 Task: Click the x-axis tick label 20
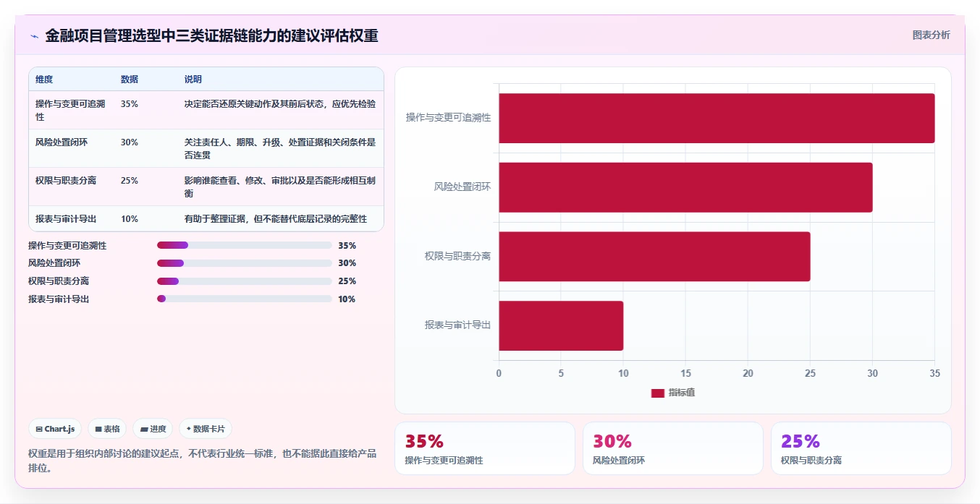click(x=748, y=374)
